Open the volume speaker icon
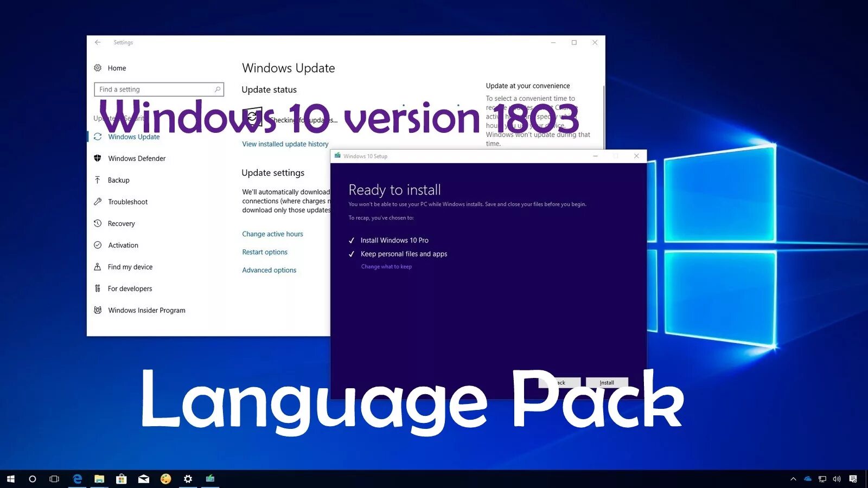 [x=837, y=479]
